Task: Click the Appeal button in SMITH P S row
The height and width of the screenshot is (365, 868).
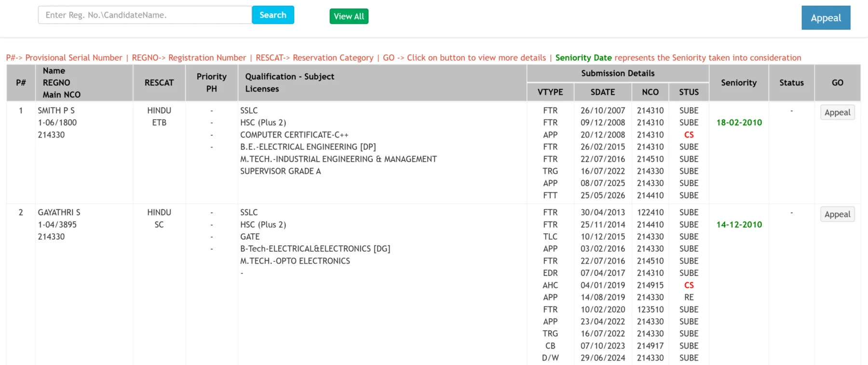Action: [838, 112]
